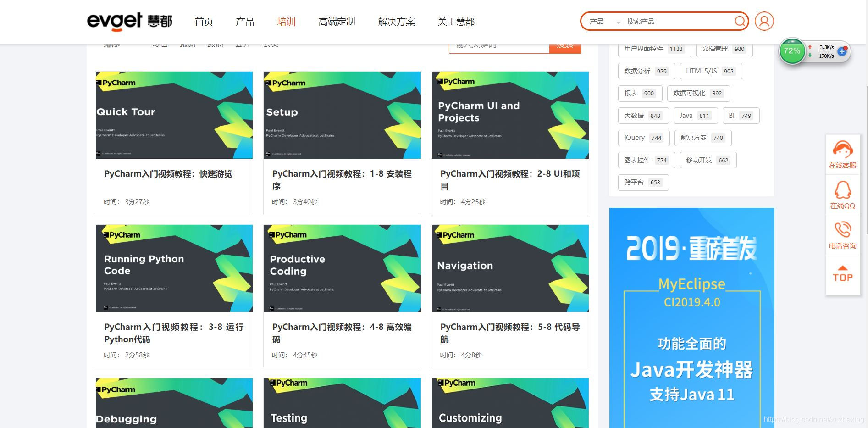Open Navigation video thumbnail

click(510, 268)
